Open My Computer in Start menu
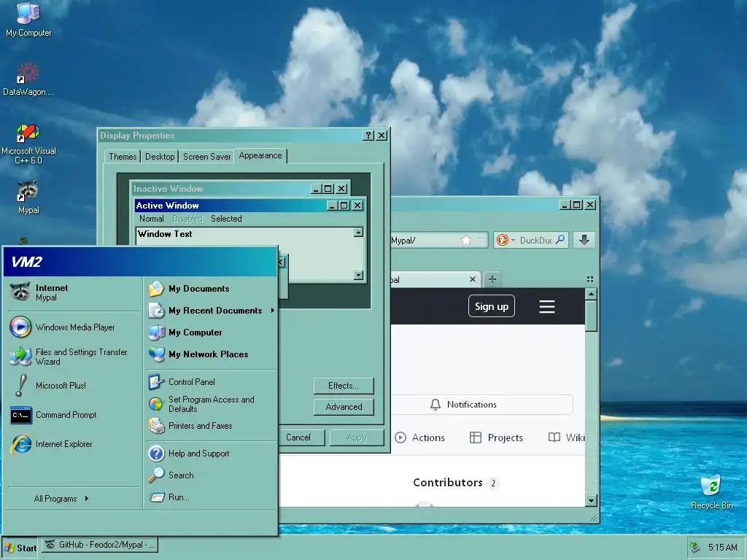The width and height of the screenshot is (747, 560). [211, 332]
